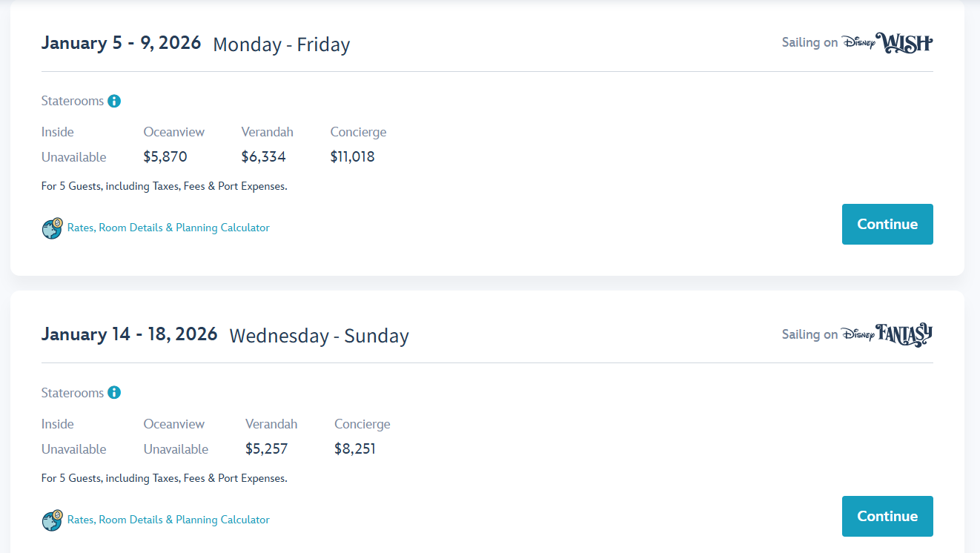Click Concierge label in Fantasy sailing card
The image size is (980, 553).
click(x=362, y=424)
